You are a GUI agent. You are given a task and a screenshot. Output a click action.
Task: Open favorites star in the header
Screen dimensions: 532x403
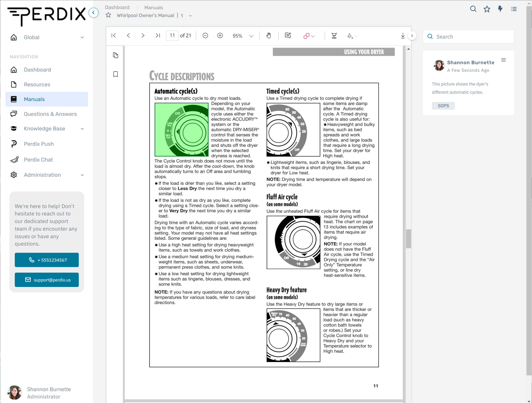487,9
